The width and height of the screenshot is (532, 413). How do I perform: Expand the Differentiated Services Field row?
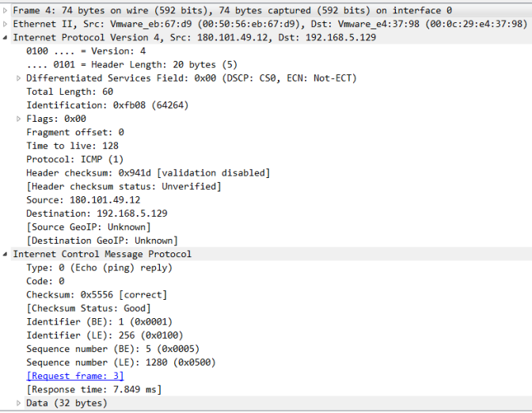click(x=19, y=78)
